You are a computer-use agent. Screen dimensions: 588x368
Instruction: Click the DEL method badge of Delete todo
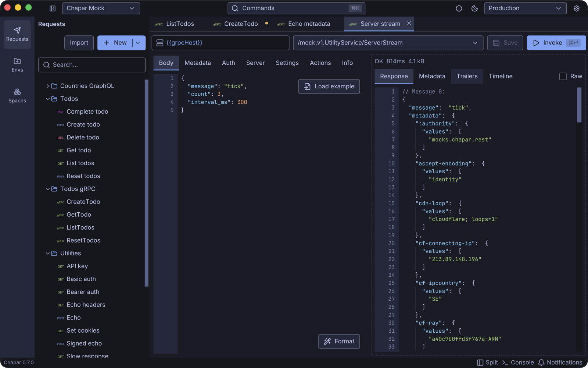(x=61, y=138)
